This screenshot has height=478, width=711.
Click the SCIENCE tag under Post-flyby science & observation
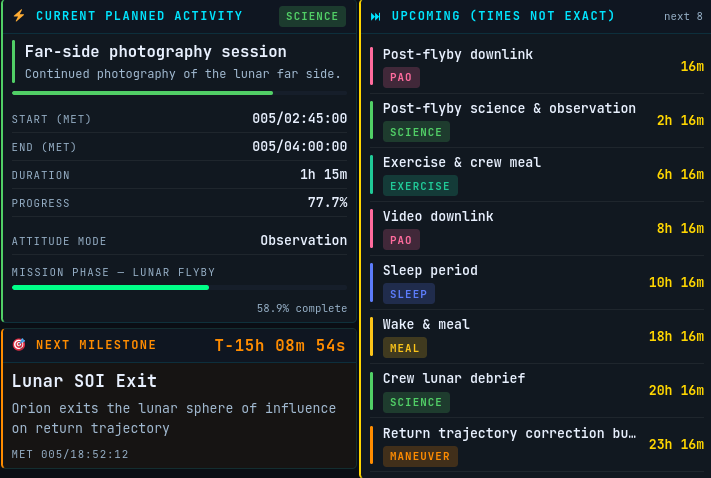(x=416, y=132)
